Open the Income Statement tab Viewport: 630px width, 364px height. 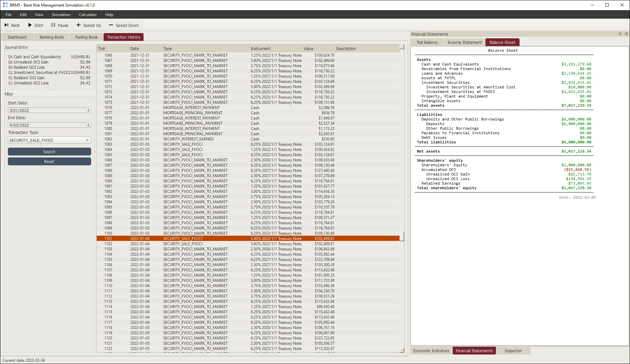point(464,42)
